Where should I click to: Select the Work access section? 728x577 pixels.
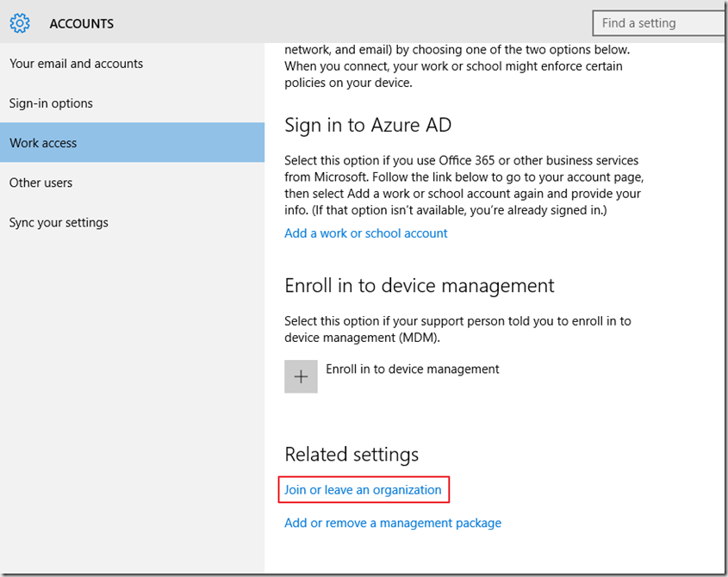click(x=43, y=143)
